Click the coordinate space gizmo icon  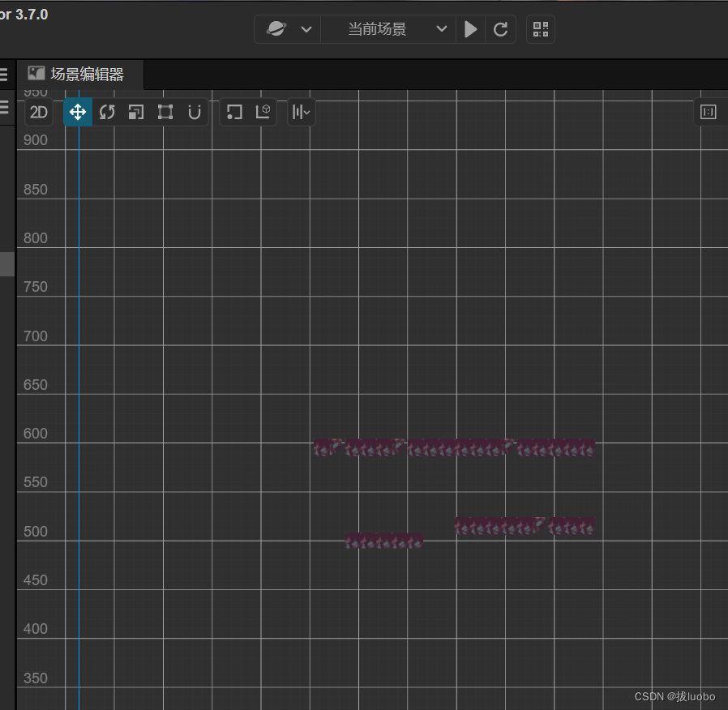[x=263, y=112]
